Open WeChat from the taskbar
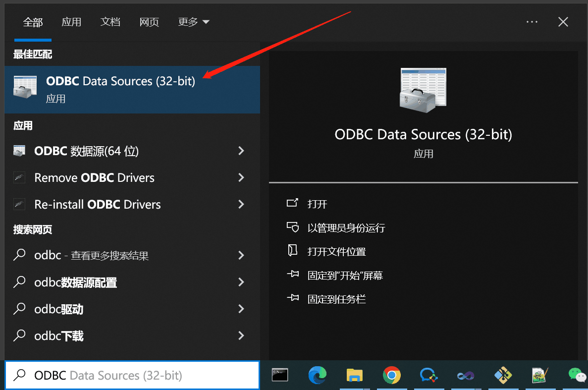 point(578,375)
